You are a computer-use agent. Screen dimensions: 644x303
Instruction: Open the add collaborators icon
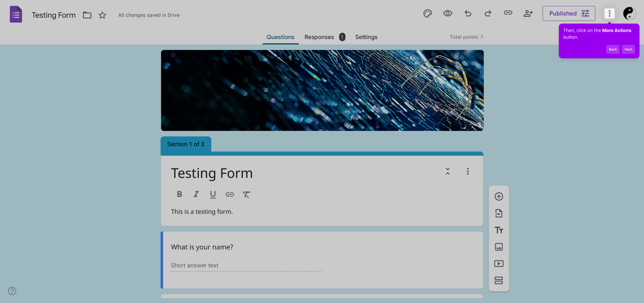point(528,13)
